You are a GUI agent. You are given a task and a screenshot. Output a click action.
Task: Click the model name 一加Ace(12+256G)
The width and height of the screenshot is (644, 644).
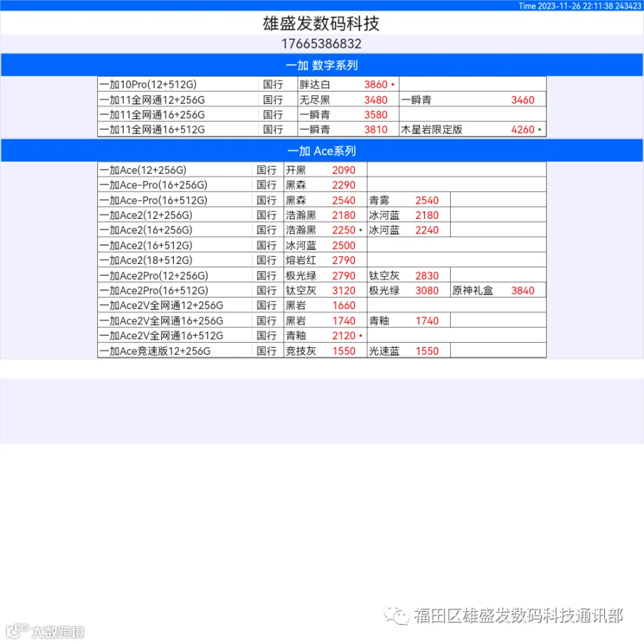(143, 170)
